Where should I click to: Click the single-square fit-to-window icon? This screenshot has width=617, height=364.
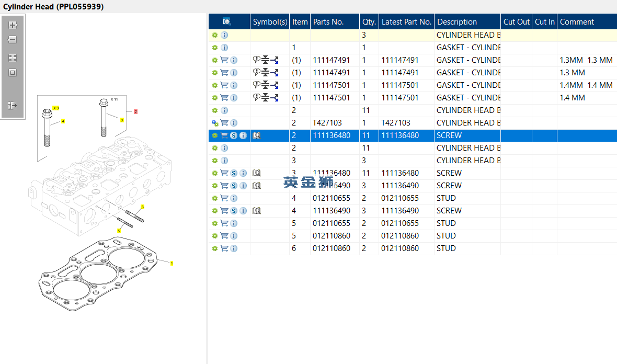pos(13,73)
